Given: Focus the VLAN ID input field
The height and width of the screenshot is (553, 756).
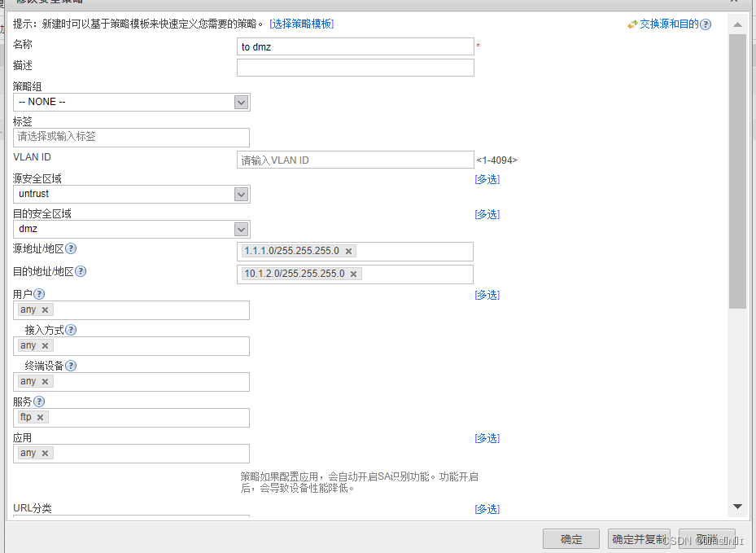Looking at the screenshot, I should pos(356,160).
